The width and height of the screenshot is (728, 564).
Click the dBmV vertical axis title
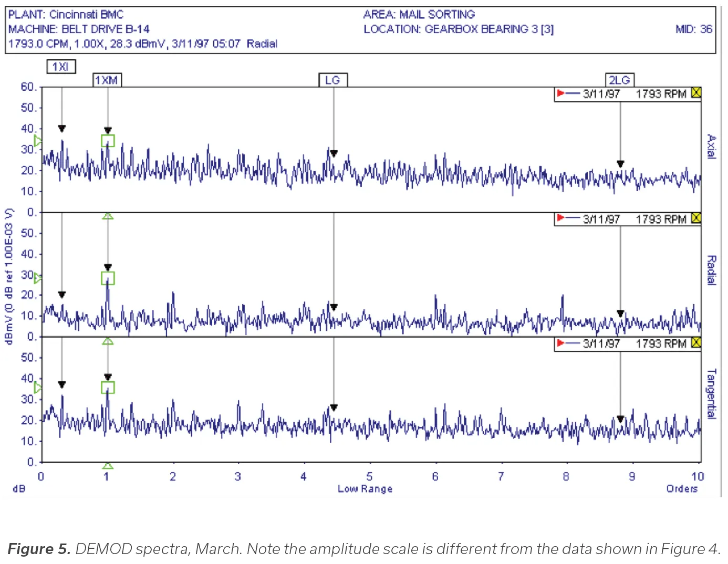(x=8, y=277)
